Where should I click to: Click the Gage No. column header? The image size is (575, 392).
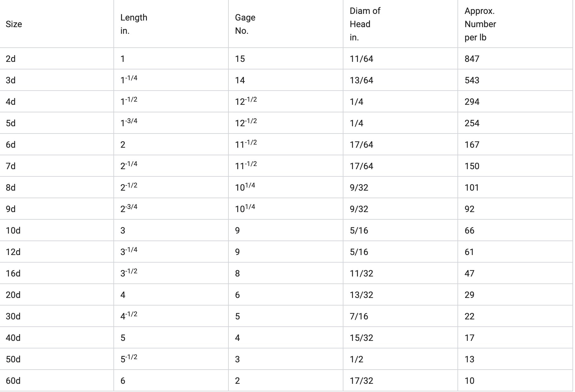245,24
